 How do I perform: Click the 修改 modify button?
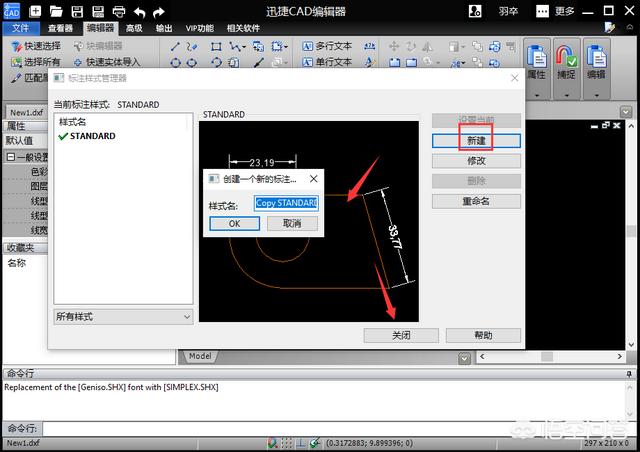476,161
